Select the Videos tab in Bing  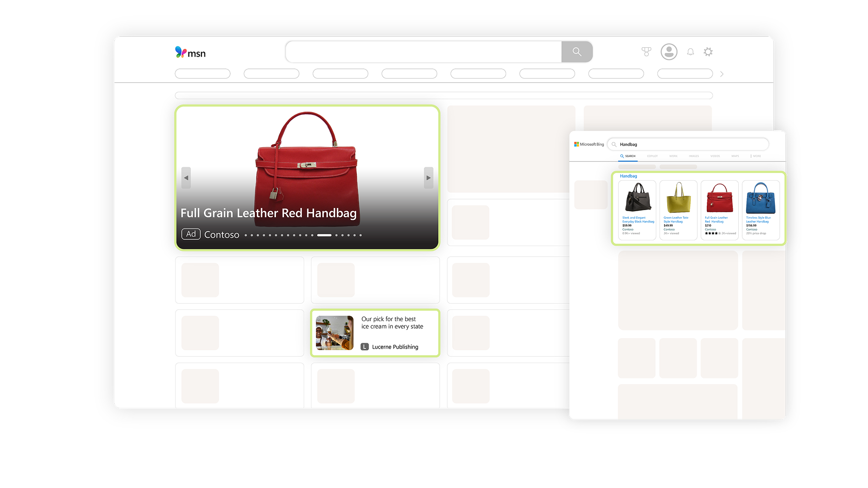[x=715, y=156]
